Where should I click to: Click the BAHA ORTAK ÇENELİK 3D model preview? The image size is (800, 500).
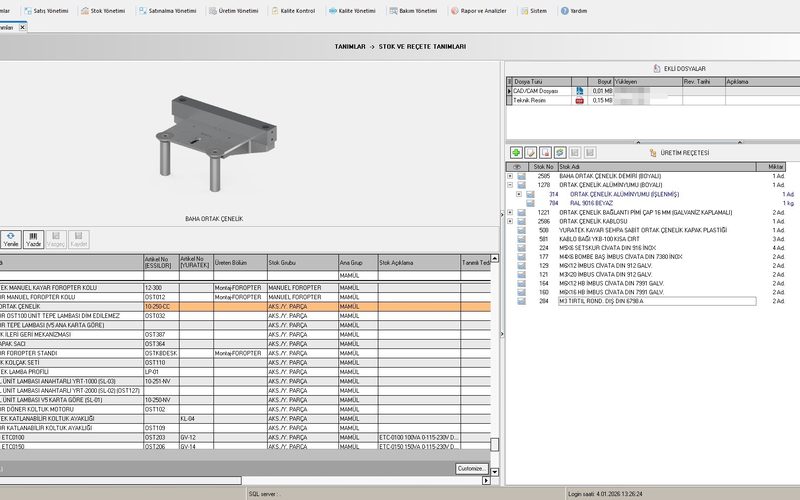(x=216, y=143)
